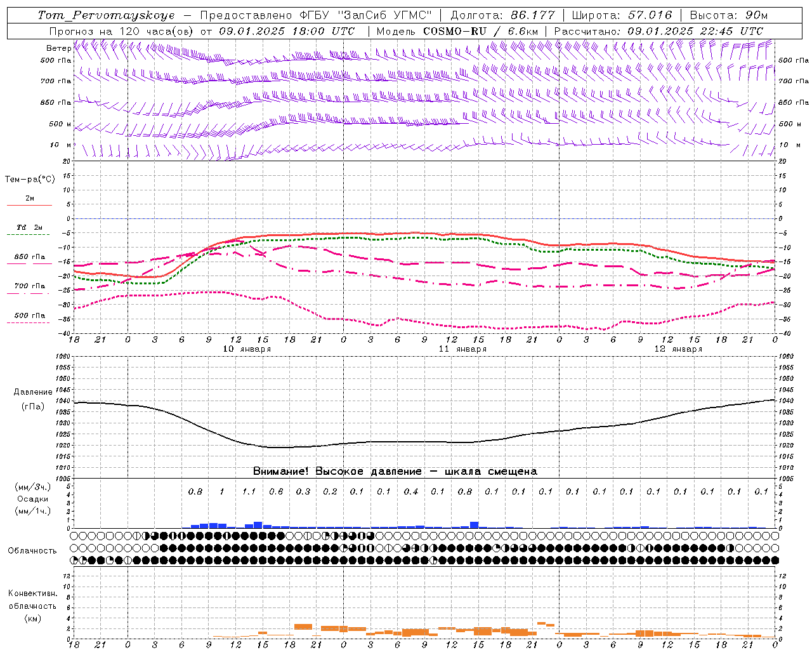Viewport: 812px width, 650px height.
Task: Select the forecast start time 09.01.2025 18:00 UTC
Action: click(286, 31)
